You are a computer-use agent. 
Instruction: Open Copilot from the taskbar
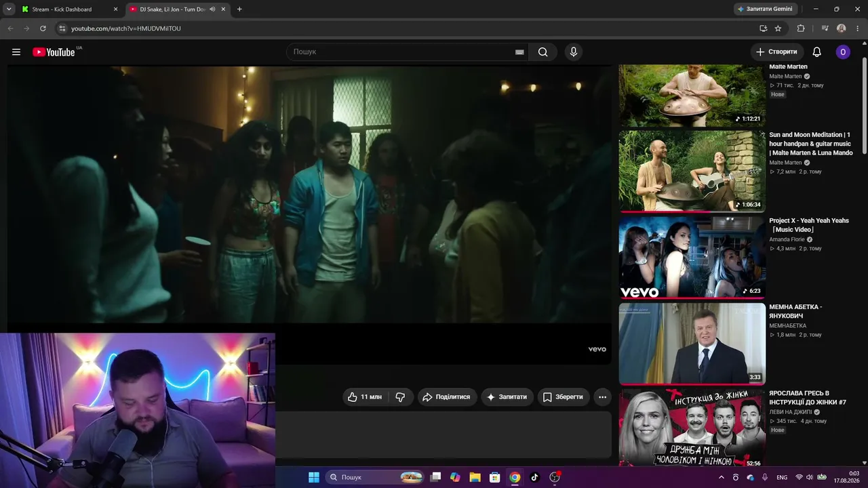(x=455, y=477)
